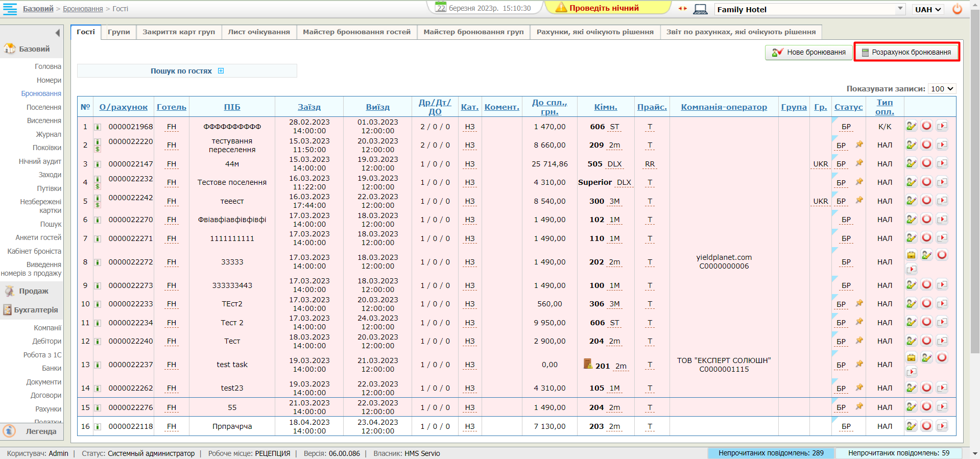Click the edit guest icon for row 1
Screen dimensions: 980x459
(911, 126)
